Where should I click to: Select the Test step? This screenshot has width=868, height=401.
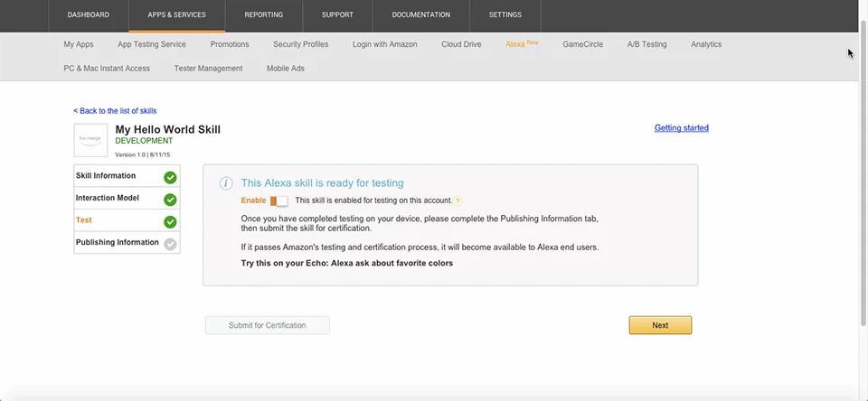[127, 220]
